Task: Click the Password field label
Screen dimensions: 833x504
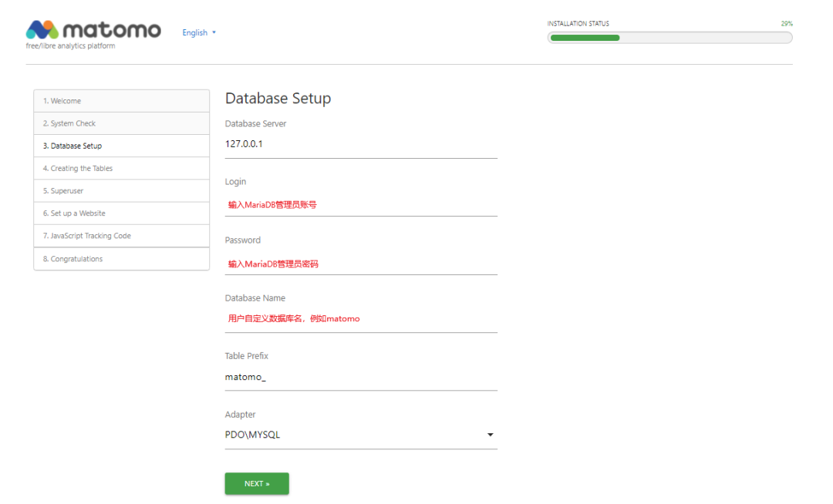Action: pos(243,240)
